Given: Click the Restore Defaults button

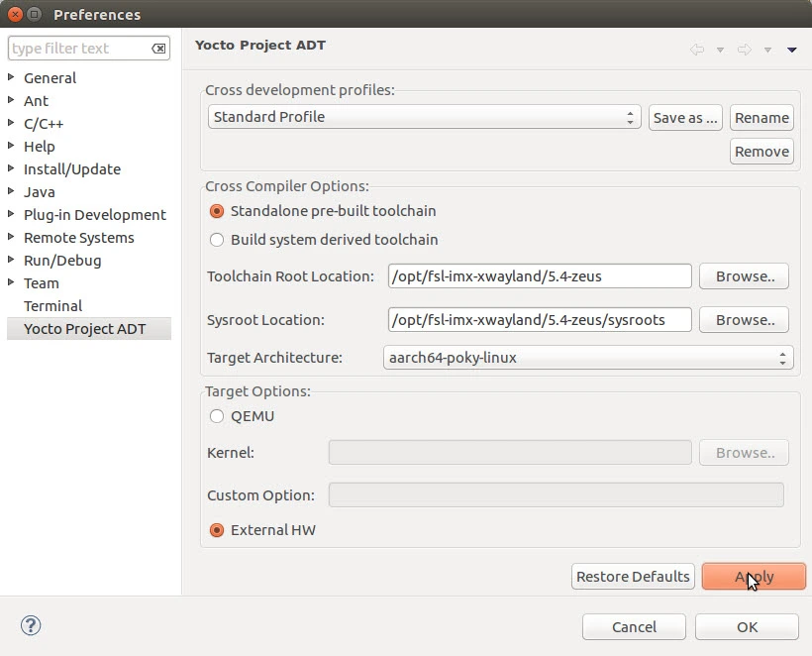Looking at the screenshot, I should 633,577.
